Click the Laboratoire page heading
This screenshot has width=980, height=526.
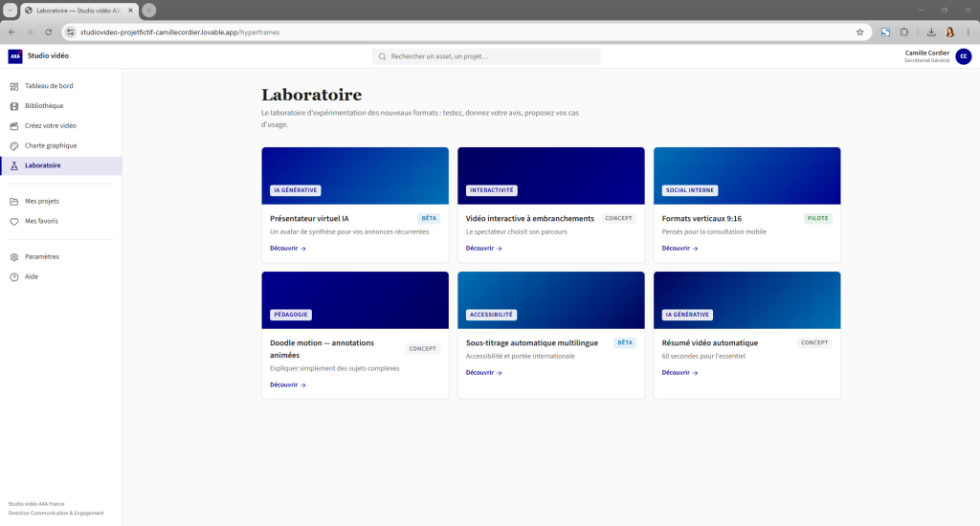pos(311,95)
